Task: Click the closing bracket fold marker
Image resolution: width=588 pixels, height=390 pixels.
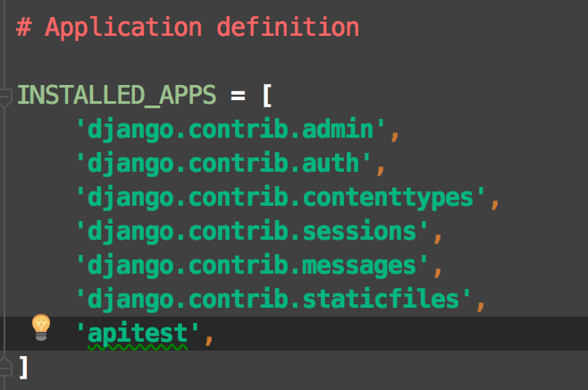Action: [4, 365]
